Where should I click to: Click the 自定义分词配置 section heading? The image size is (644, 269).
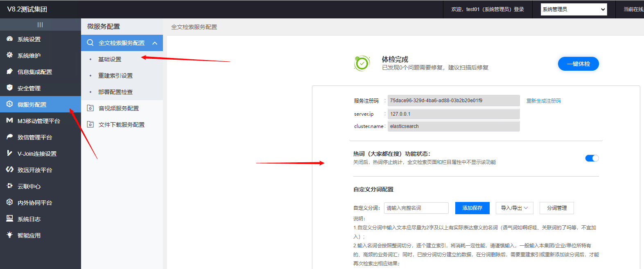[373, 189]
